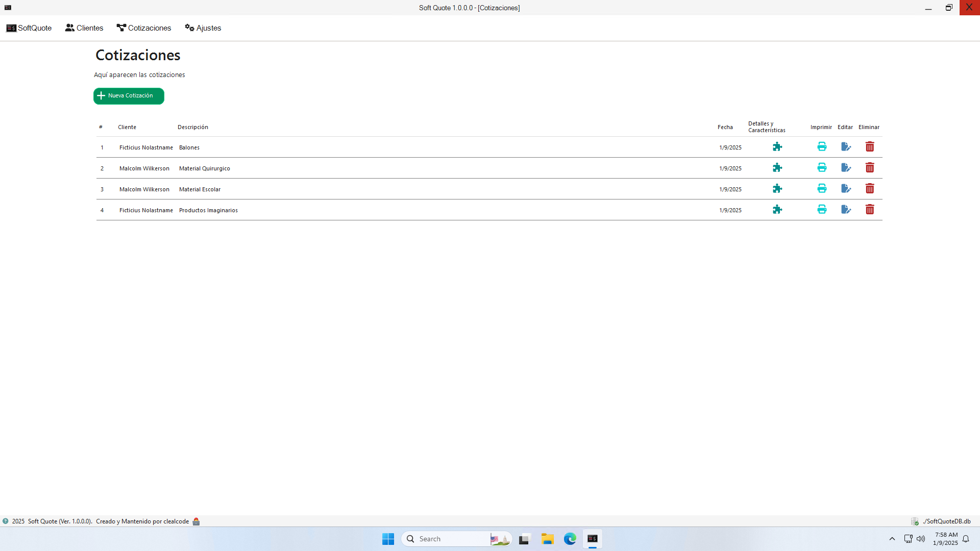Print the Material Quirurgico quotation
This screenshot has height=551, width=980.
tap(822, 168)
